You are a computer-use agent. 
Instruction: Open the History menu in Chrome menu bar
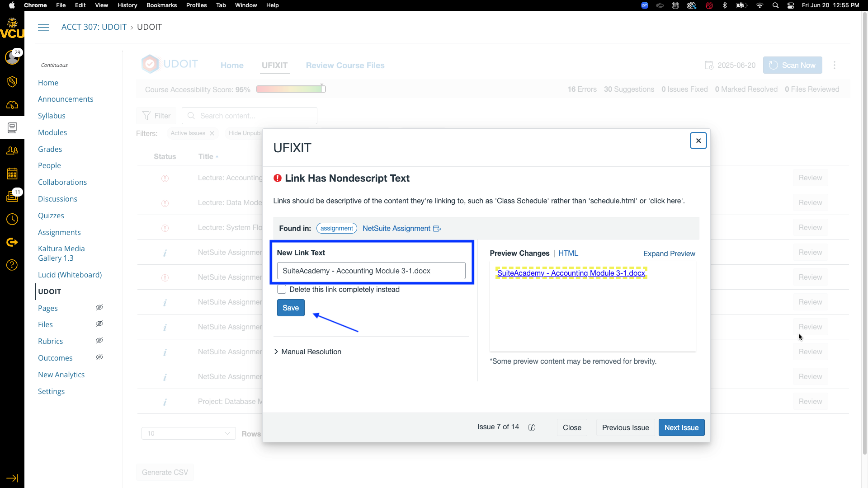(127, 5)
